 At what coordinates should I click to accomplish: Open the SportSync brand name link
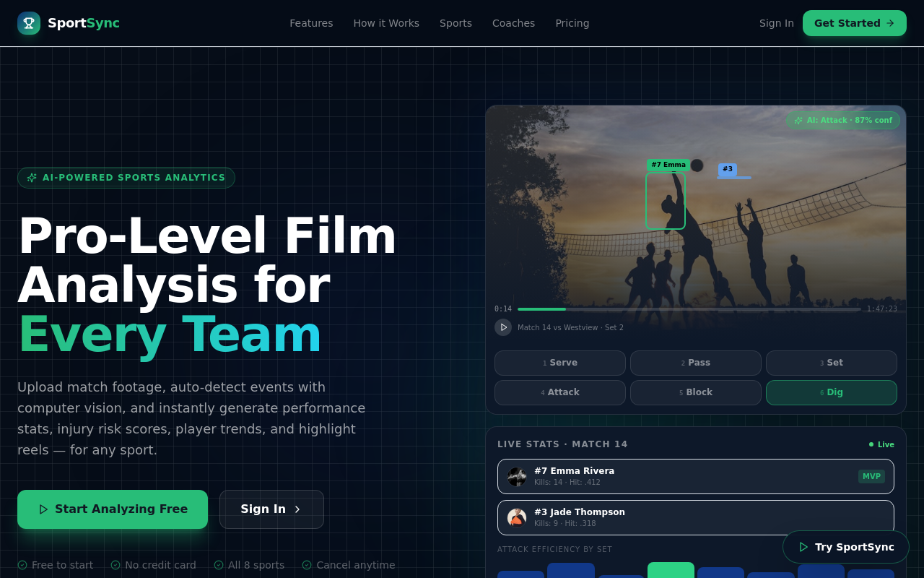click(84, 23)
